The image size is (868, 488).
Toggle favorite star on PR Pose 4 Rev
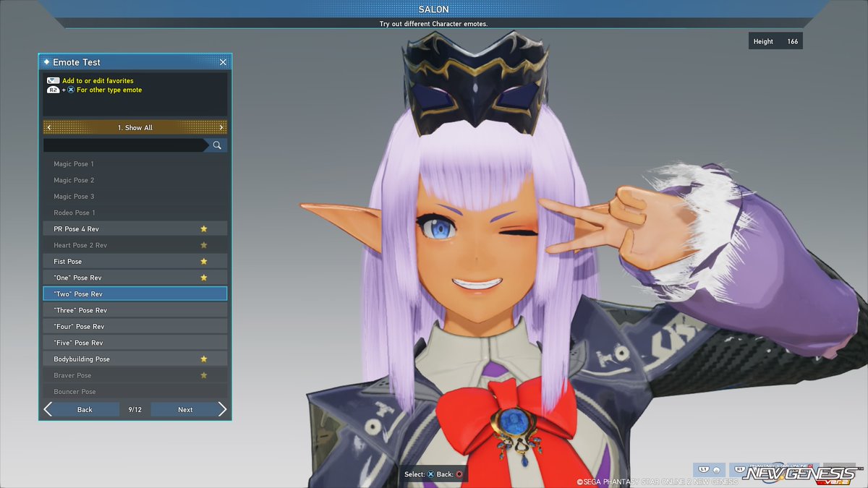coord(204,228)
